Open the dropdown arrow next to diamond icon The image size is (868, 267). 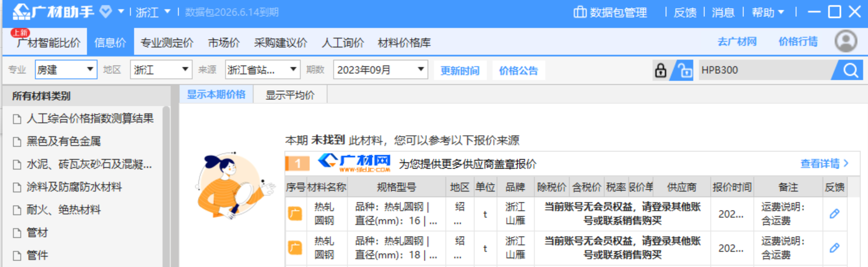121,11
